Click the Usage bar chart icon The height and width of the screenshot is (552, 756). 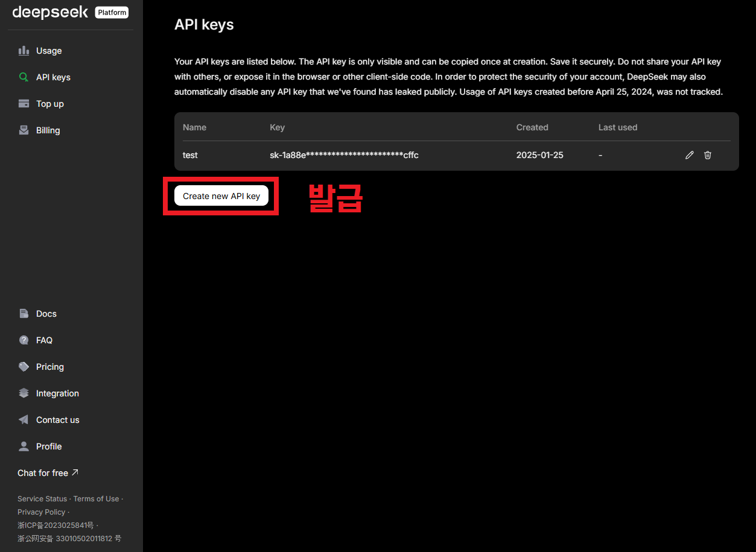point(24,51)
